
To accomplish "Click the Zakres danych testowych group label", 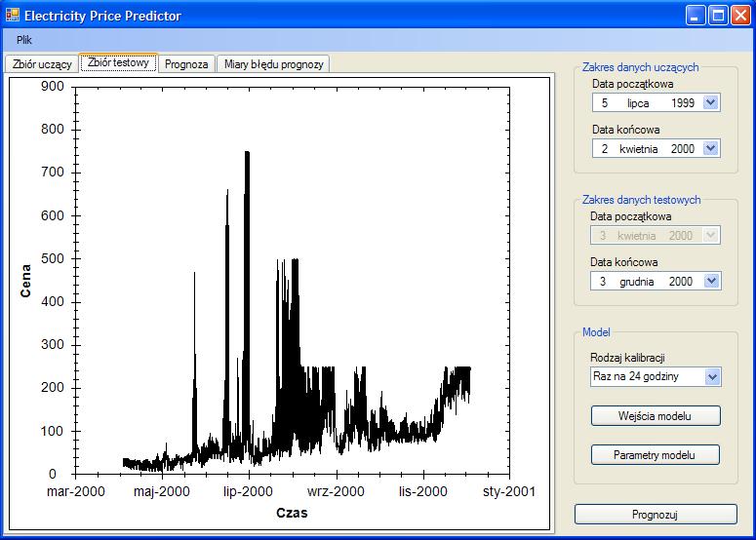I will pos(641,200).
